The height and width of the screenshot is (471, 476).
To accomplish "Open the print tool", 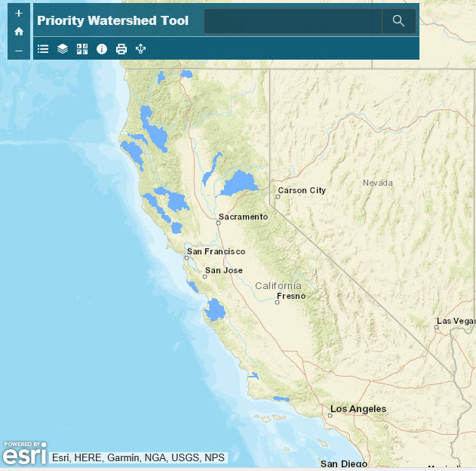I will click(121, 49).
